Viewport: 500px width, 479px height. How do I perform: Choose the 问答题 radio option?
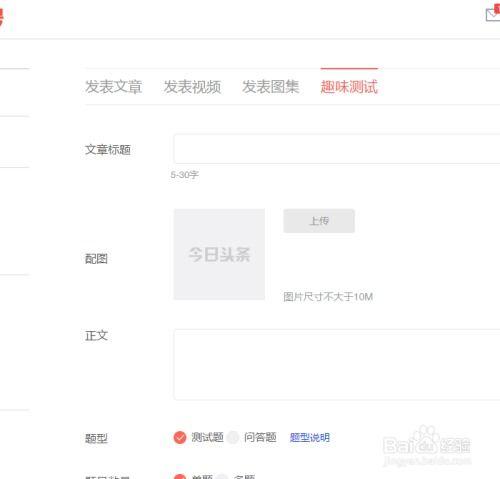pos(233,437)
